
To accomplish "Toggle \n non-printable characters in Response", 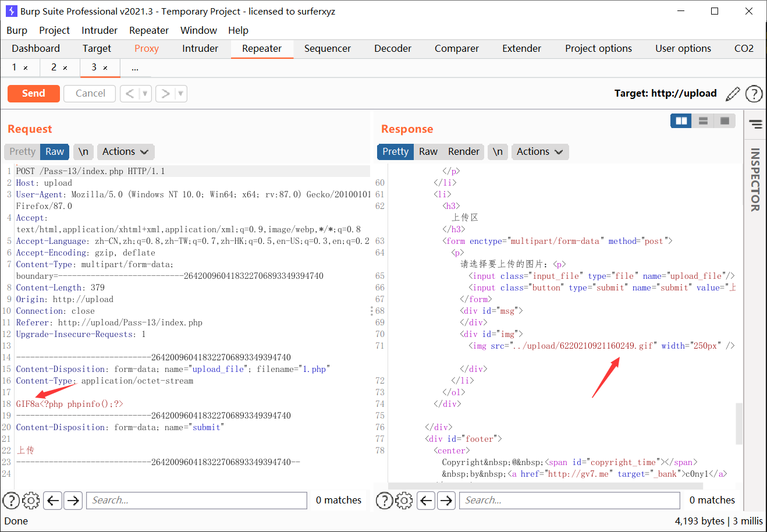I will pyautogui.click(x=498, y=151).
